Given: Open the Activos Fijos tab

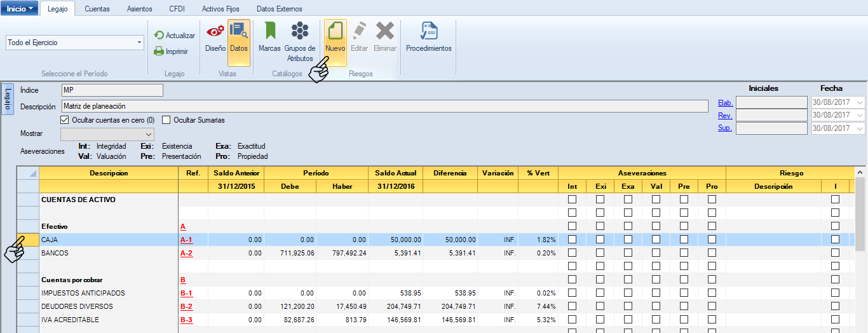Looking at the screenshot, I should [x=220, y=9].
